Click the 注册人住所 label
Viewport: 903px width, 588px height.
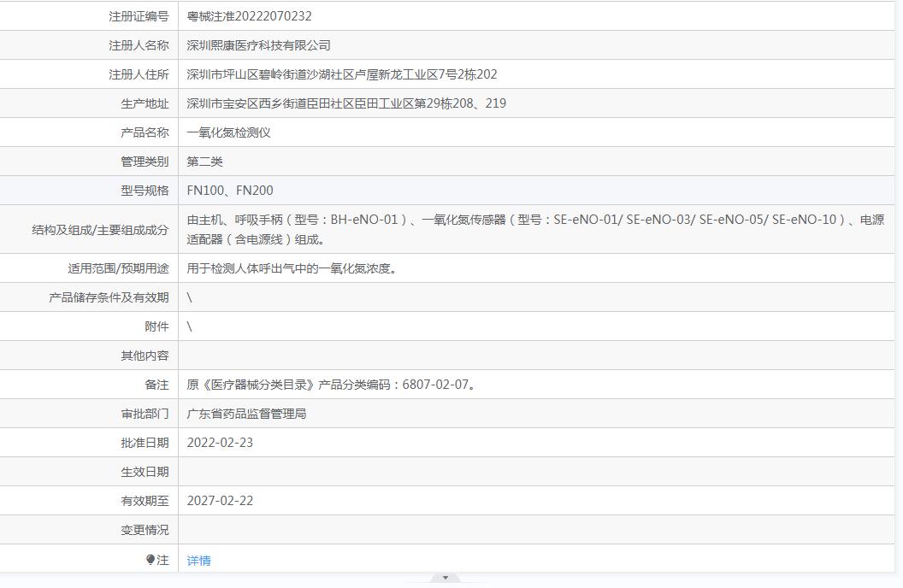tap(139, 75)
